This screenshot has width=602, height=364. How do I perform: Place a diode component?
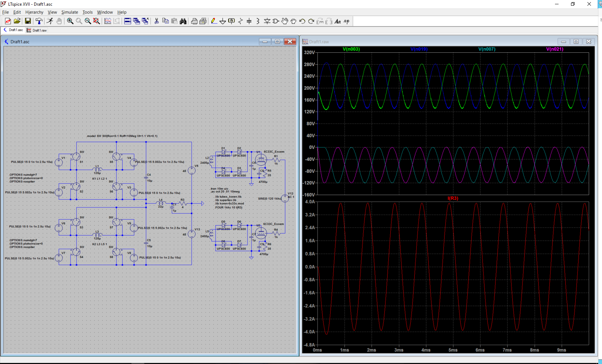click(267, 21)
